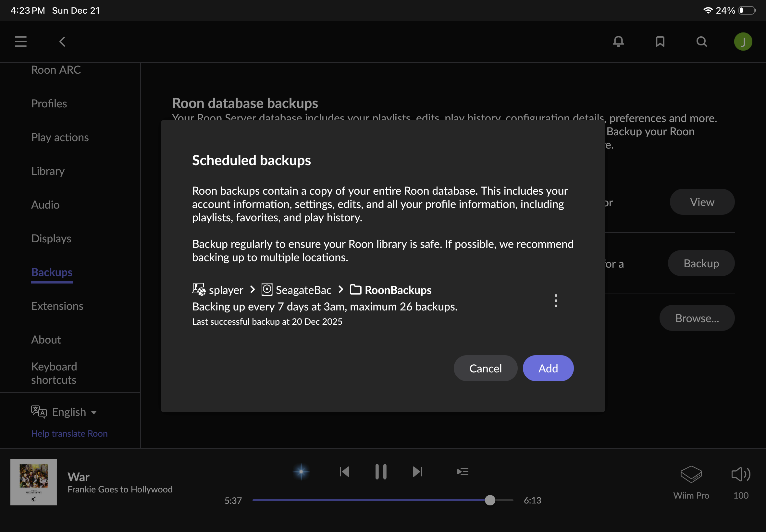Viewport: 766px width, 532px height.
Task: Open Keyboard shortcuts section
Action: [x=54, y=373]
